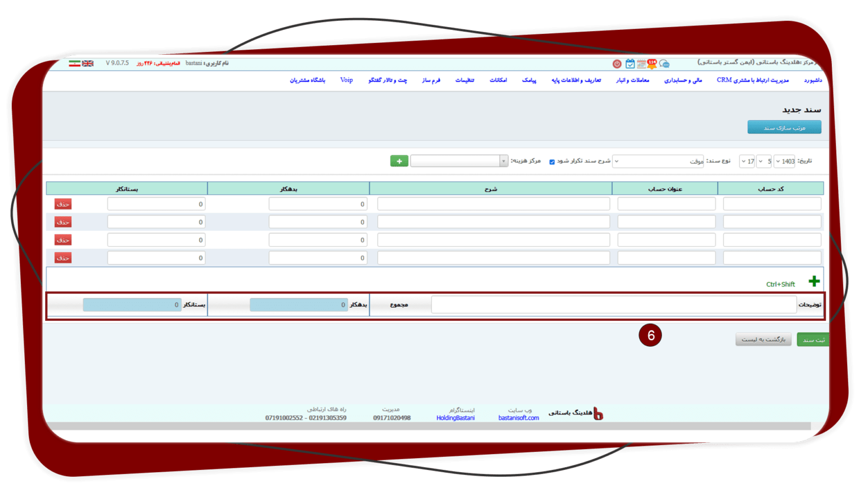Open the 'پیامک' menu

click(529, 80)
